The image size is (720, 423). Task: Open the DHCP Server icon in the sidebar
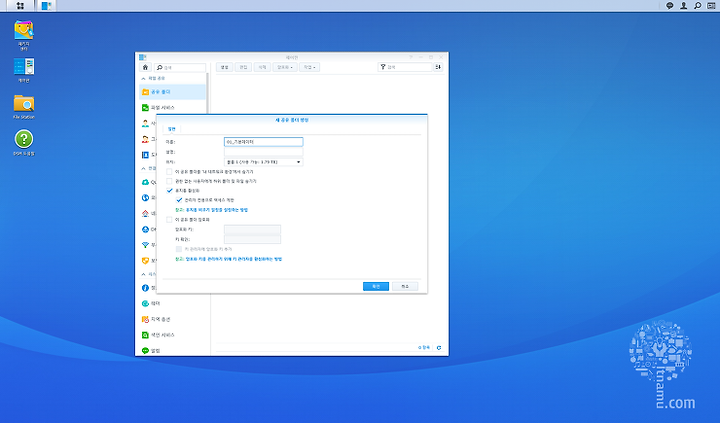(x=145, y=229)
